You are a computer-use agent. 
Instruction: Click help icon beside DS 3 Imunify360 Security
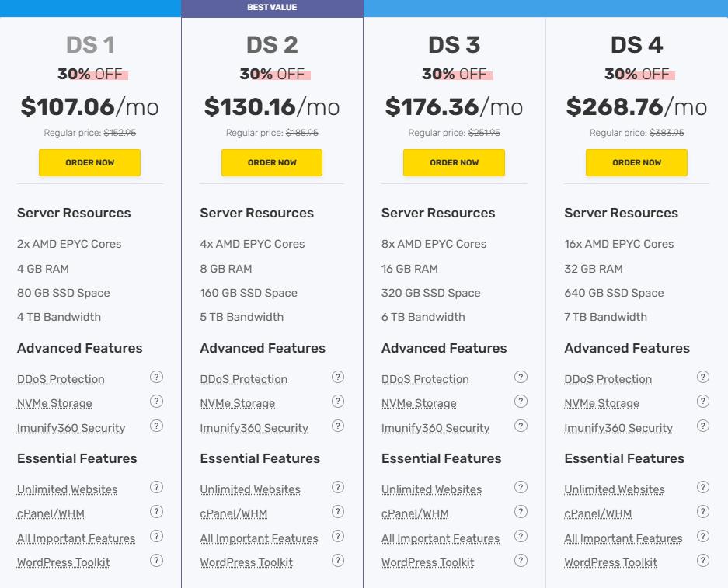point(521,426)
